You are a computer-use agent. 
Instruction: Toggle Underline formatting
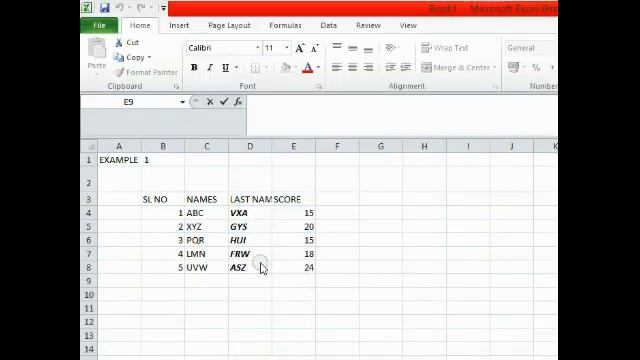[x=225, y=67]
